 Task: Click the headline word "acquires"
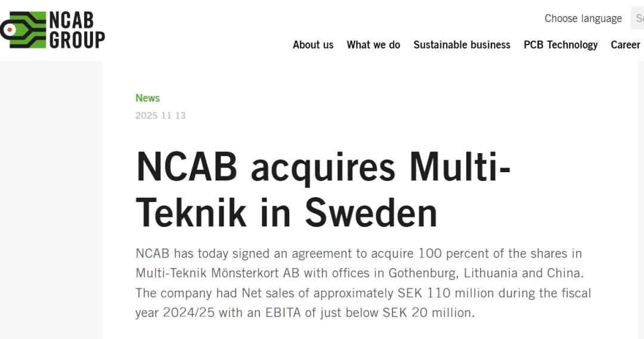coord(323,168)
